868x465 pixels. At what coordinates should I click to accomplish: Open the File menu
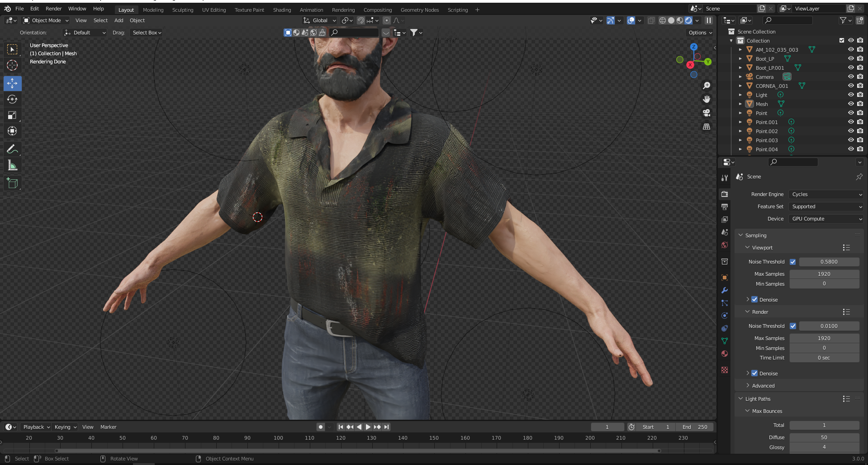coord(19,9)
